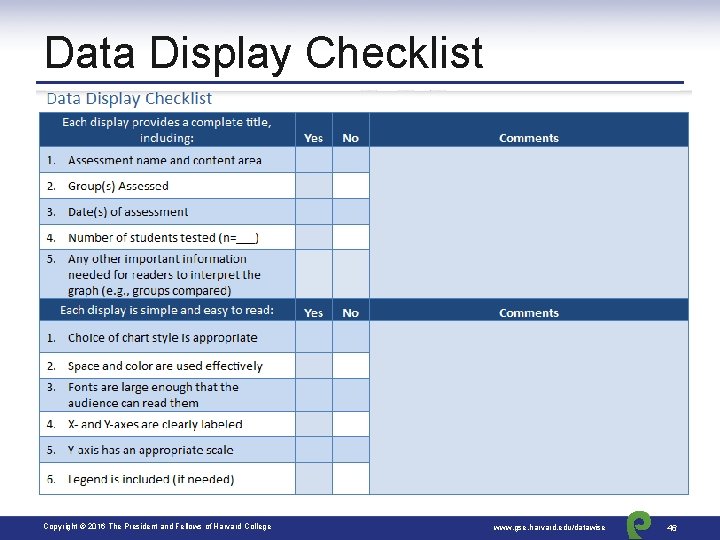The height and width of the screenshot is (540, 720).
Task: Check No for Date(s) of assessment
Action: pyautogui.click(x=351, y=212)
